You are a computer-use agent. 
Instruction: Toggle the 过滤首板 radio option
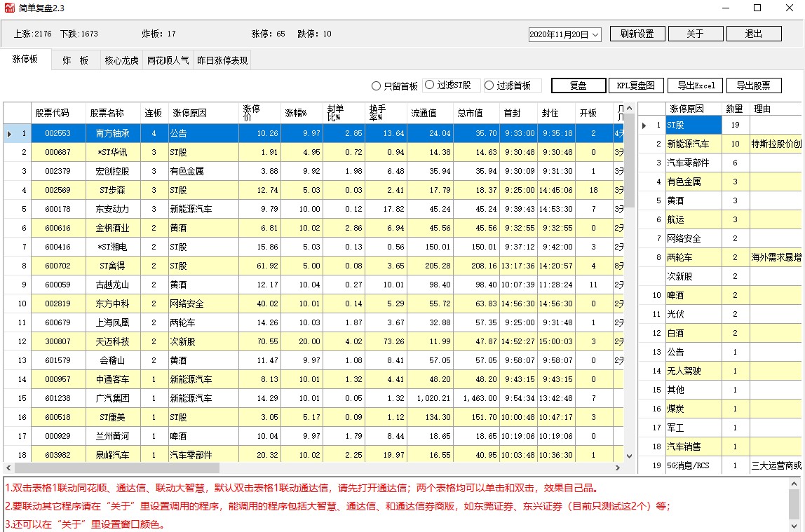(489, 86)
